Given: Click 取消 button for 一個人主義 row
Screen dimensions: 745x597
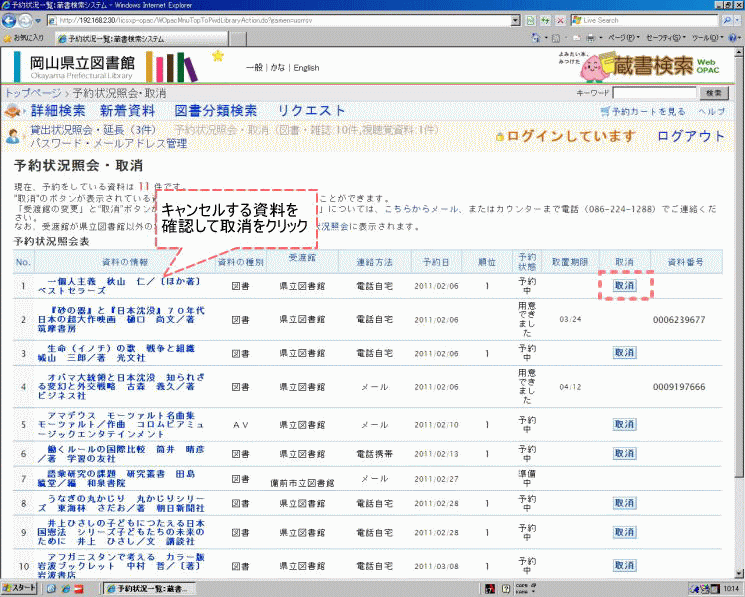Looking at the screenshot, I should pyautogui.click(x=624, y=285).
